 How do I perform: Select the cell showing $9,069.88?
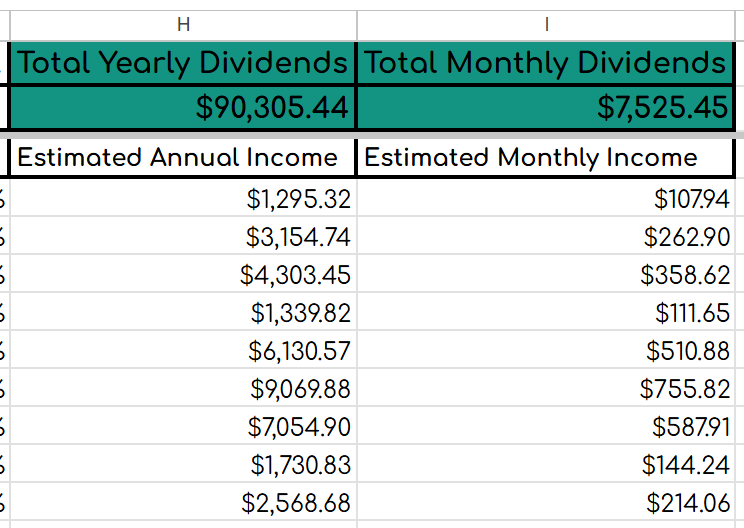(x=183, y=388)
